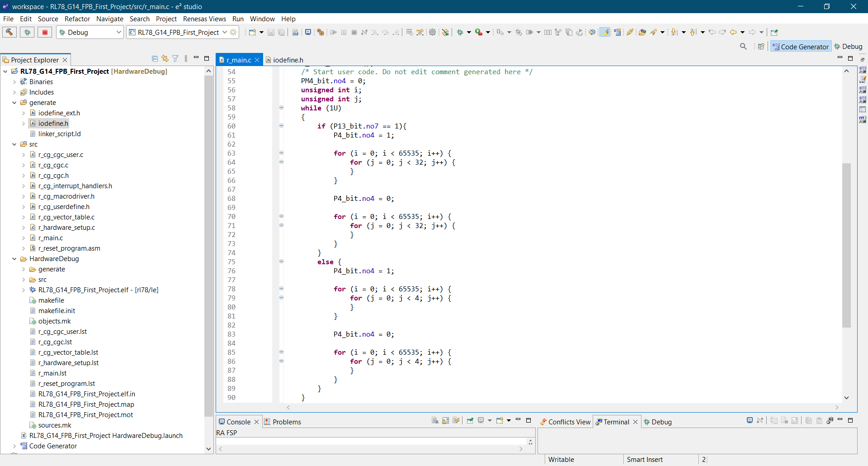Viewport: 868px width, 466px height.
Task: Toggle Link with Editor in Project Explorer
Action: click(x=165, y=59)
